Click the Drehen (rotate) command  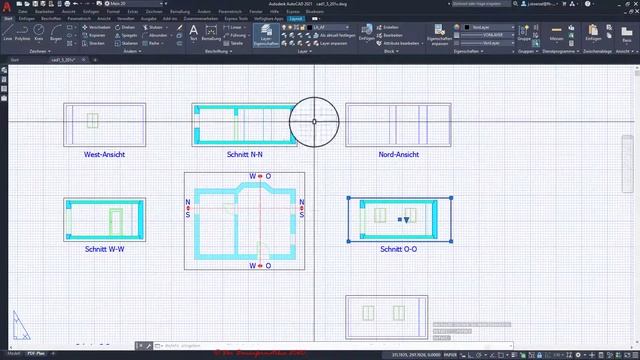point(125,27)
